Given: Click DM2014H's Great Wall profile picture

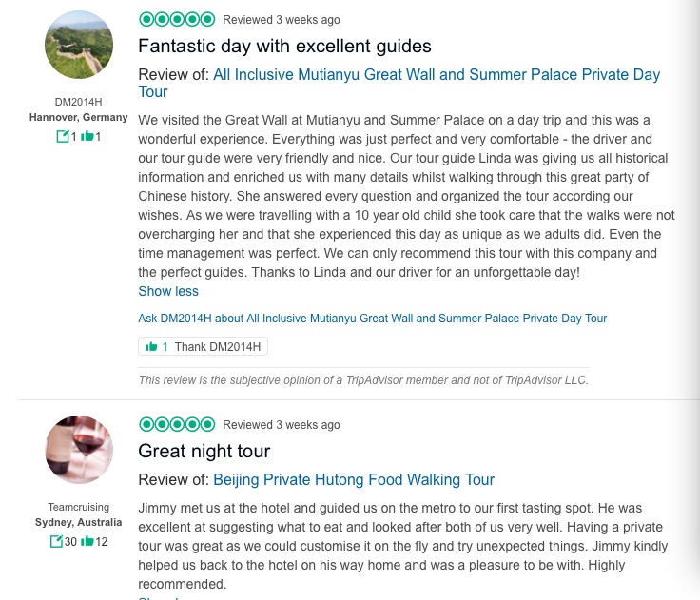Looking at the screenshot, I should tap(79, 45).
